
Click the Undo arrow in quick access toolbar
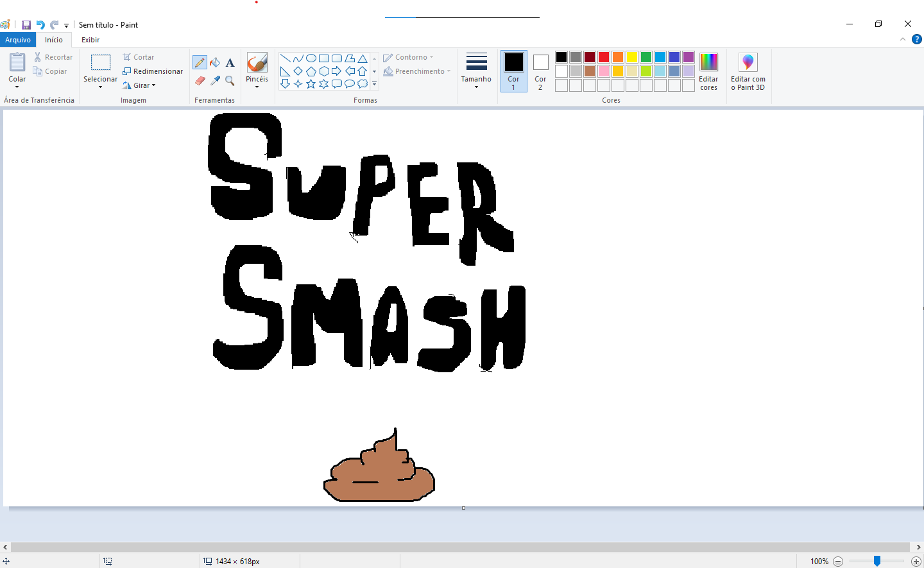pyautogui.click(x=40, y=24)
